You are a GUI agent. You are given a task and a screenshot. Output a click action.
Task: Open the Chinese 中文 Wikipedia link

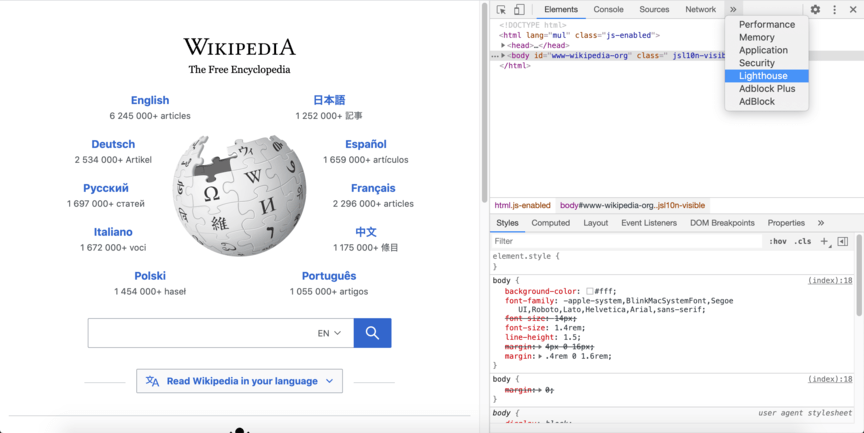[x=366, y=232]
